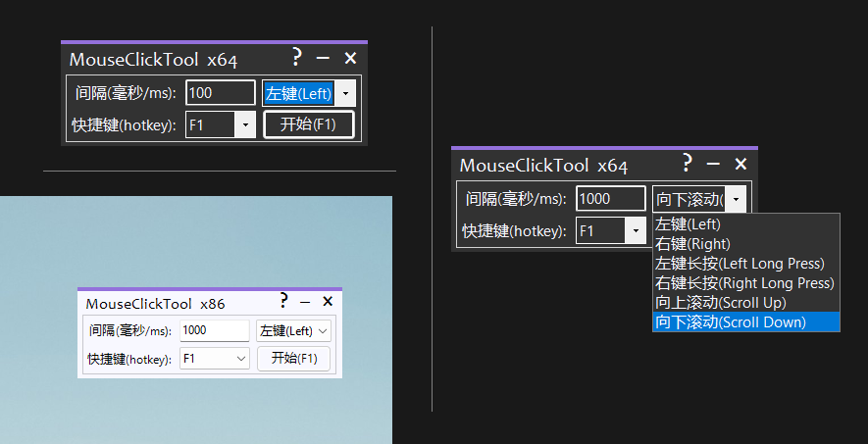Click the help question mark in x86 window
The image size is (868, 444).
(x=283, y=301)
